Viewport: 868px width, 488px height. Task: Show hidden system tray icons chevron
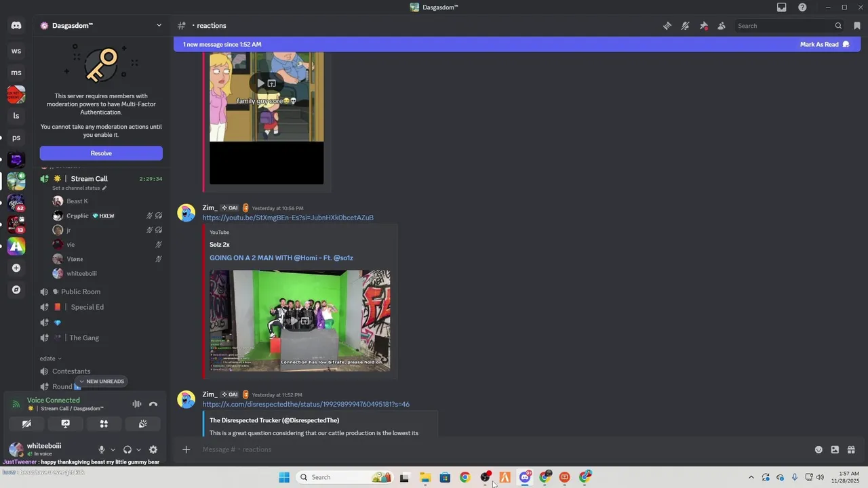pyautogui.click(x=751, y=477)
